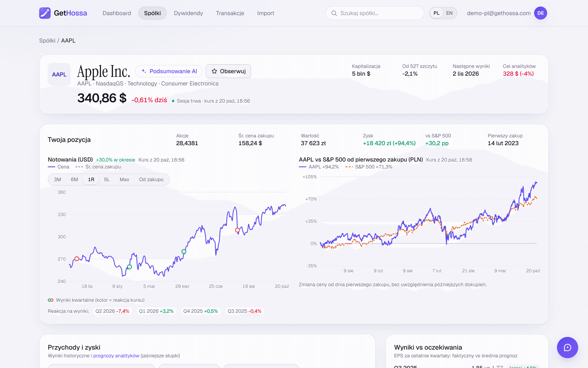Click the Q3 2025 -0,4% reaction chip
Viewport: 588px width, 368px height.
pos(244,311)
